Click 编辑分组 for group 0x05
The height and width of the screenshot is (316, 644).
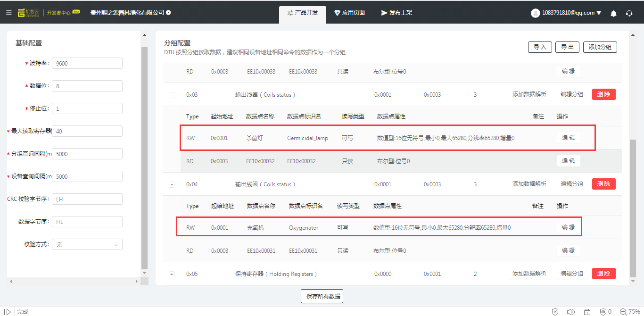(571, 274)
